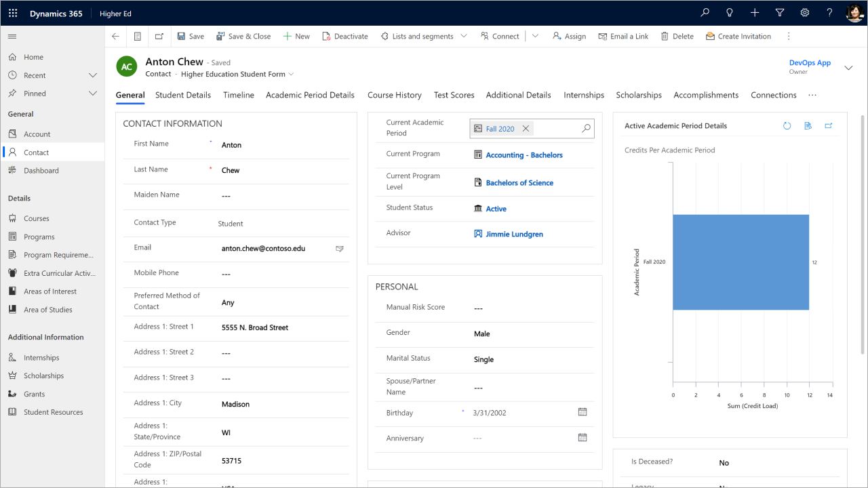Click the search magnifier in top bar

click(705, 13)
